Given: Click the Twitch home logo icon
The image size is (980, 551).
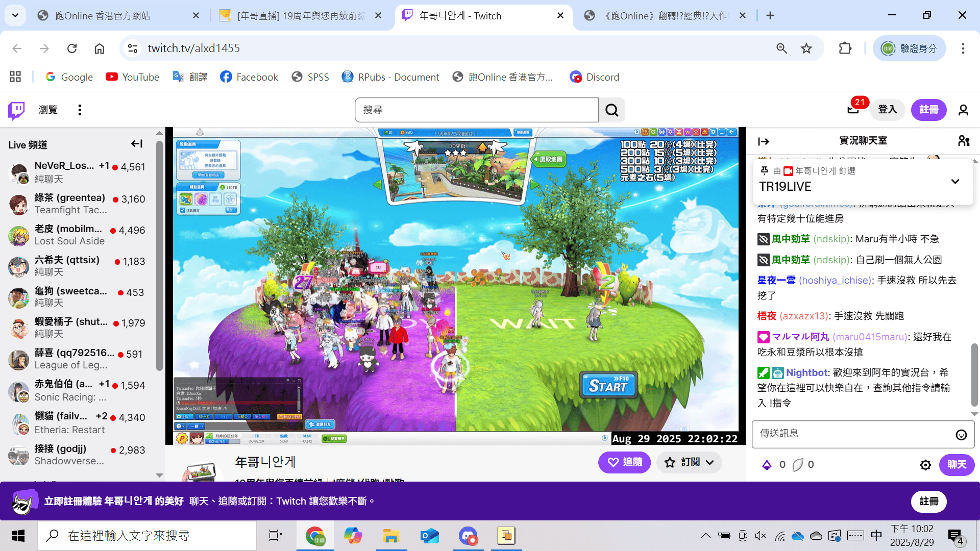Looking at the screenshot, I should click(x=16, y=110).
